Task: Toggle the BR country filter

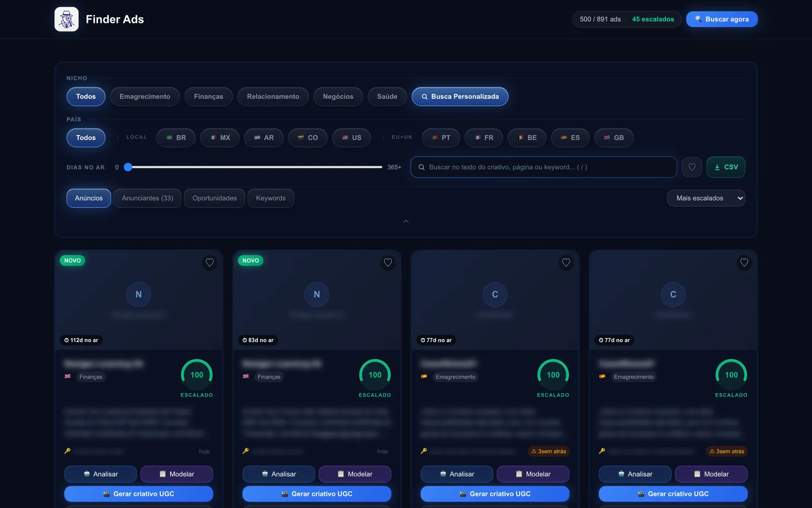Action: (x=176, y=138)
